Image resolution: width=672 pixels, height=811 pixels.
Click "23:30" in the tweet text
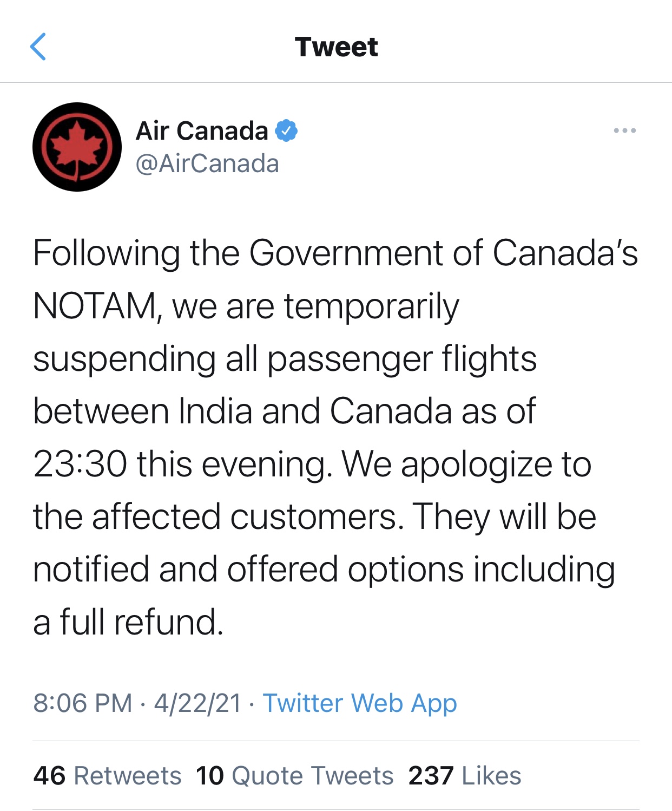80,465
